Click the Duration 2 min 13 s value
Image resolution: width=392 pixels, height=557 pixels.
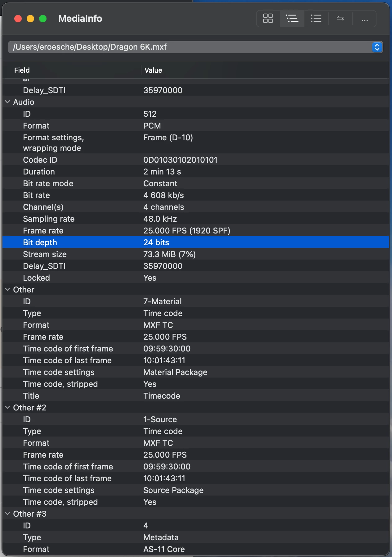pyautogui.click(x=162, y=172)
